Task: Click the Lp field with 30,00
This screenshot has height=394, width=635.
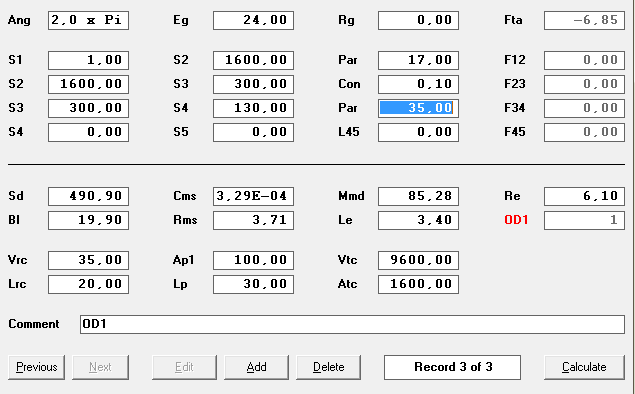Action: [x=254, y=284]
